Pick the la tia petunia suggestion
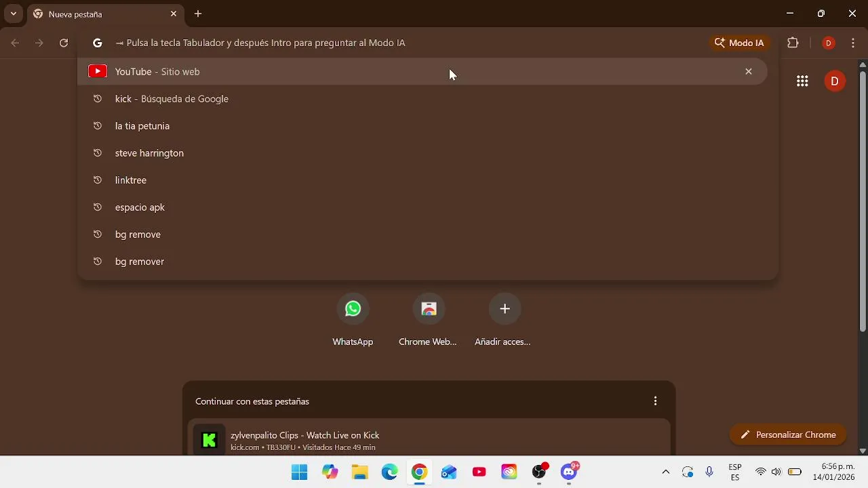868x488 pixels. (422, 125)
